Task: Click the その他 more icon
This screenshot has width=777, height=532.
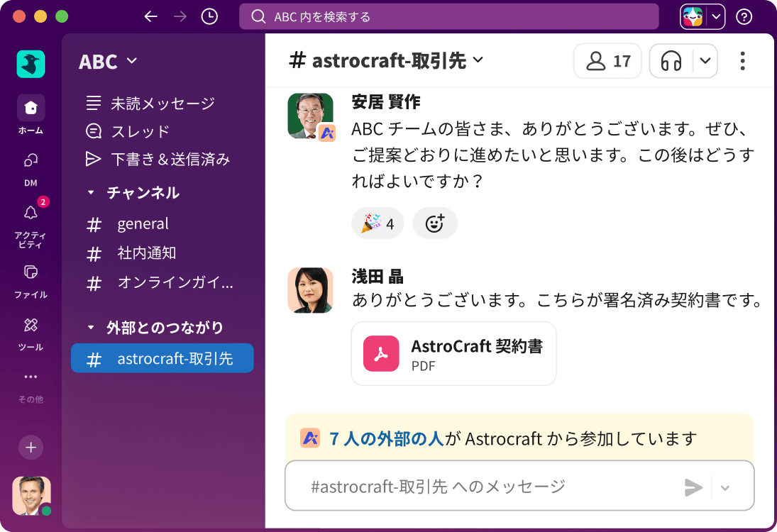Action: tap(30, 377)
